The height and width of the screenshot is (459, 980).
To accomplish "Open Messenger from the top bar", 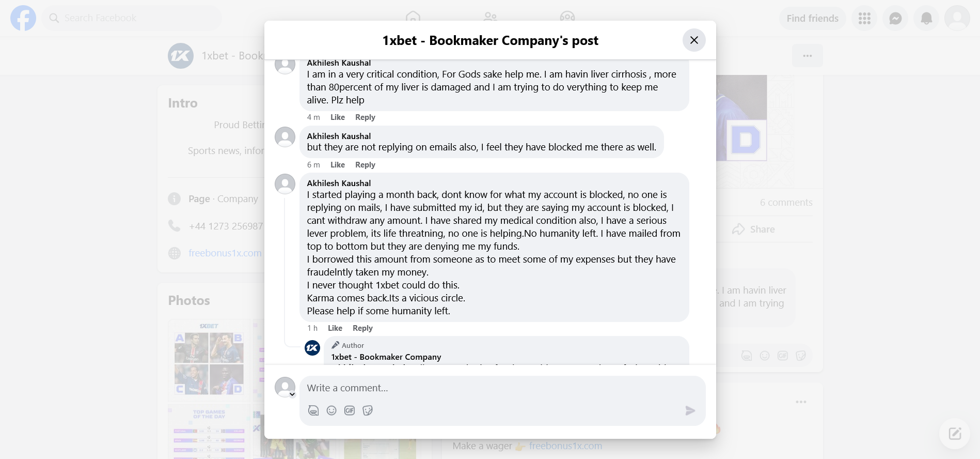I will click(895, 19).
